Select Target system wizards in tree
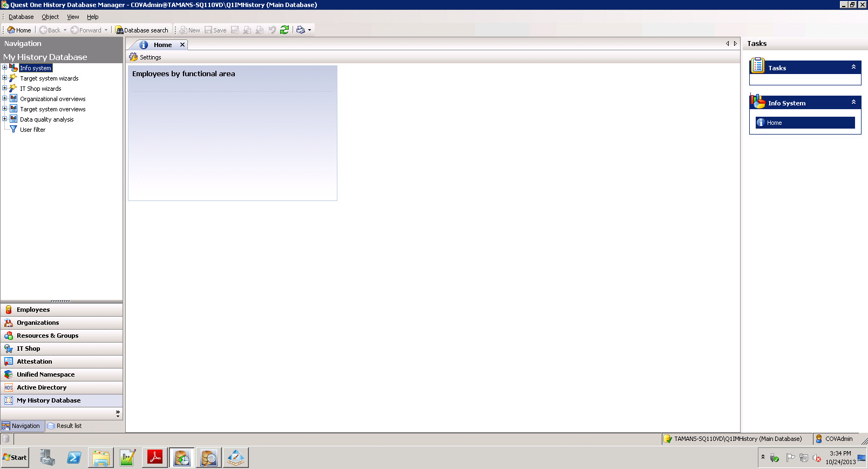The image size is (868, 469). point(49,78)
